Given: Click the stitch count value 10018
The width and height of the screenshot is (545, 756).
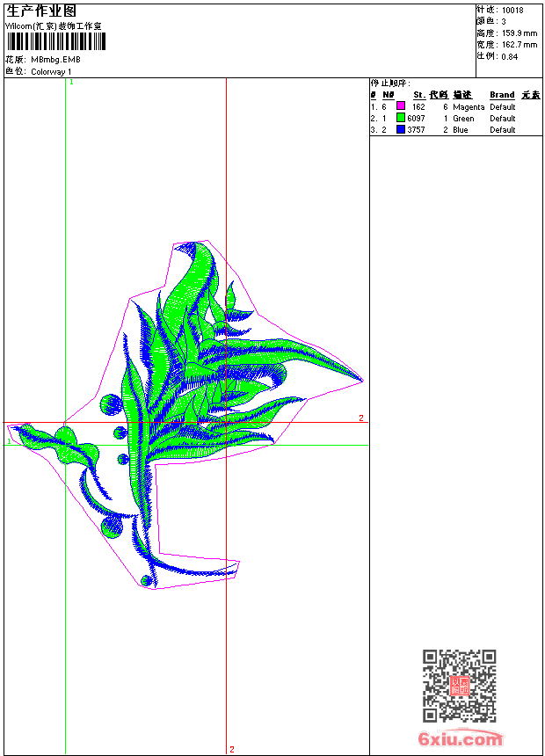Looking at the screenshot, I should pyautogui.click(x=512, y=11).
